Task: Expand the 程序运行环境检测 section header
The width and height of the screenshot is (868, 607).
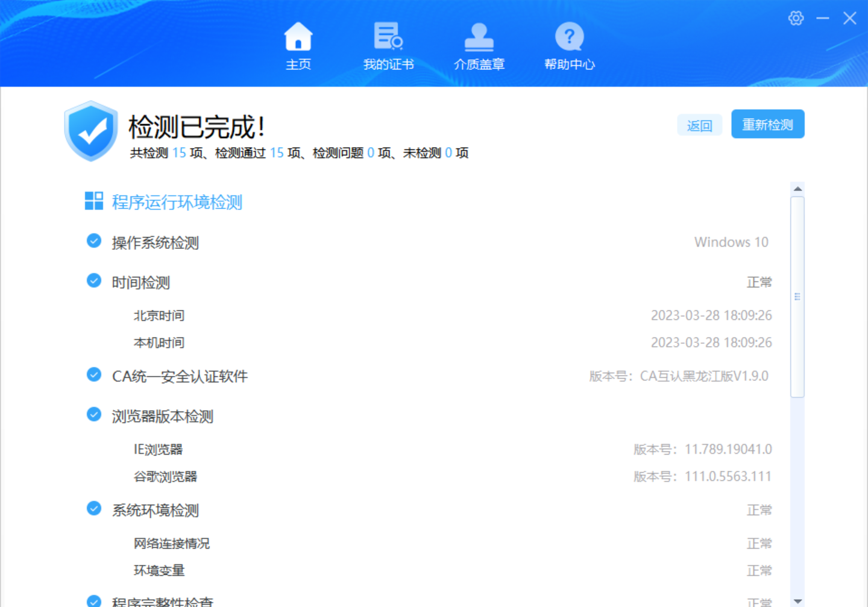Action: pyautogui.click(x=177, y=203)
